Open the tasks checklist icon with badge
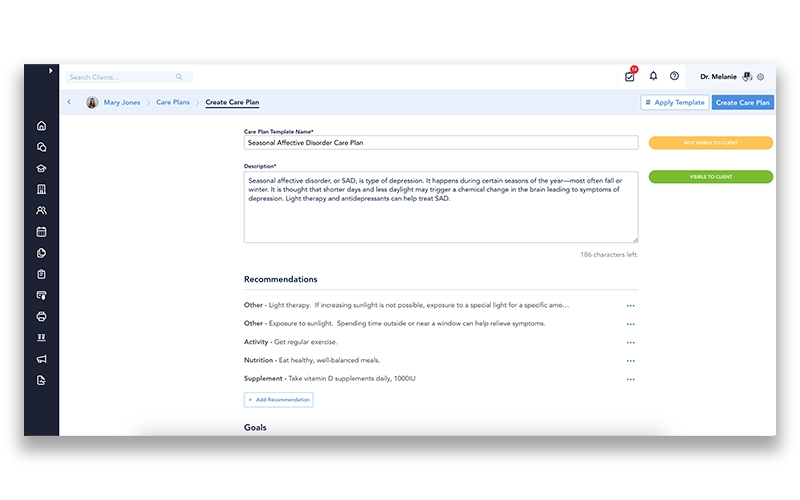The width and height of the screenshot is (800, 500). pos(630,77)
